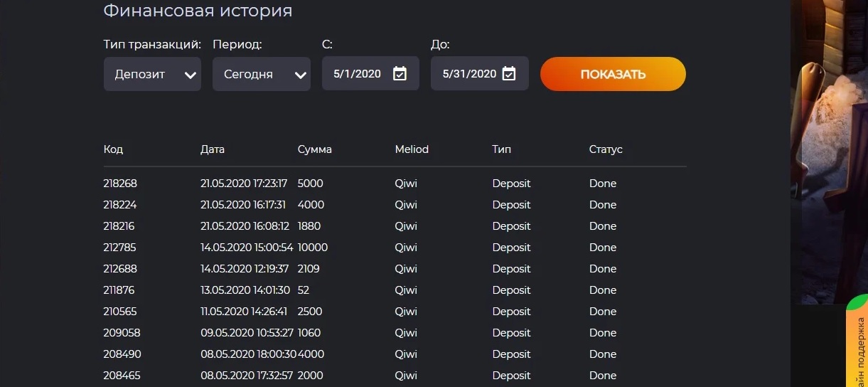Image resolution: width=868 pixels, height=387 pixels.
Task: Click the Финансовая история heading
Action: point(198,11)
